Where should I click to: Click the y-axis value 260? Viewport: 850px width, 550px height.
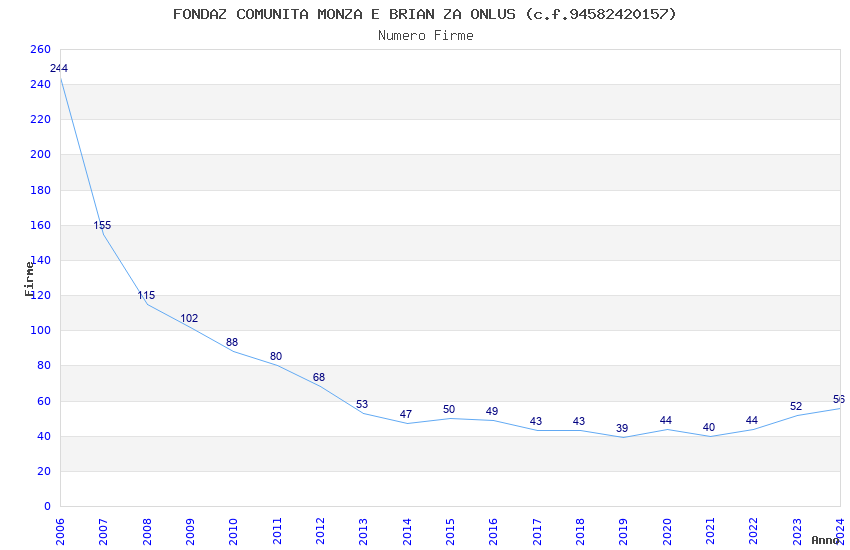pyautogui.click(x=41, y=49)
